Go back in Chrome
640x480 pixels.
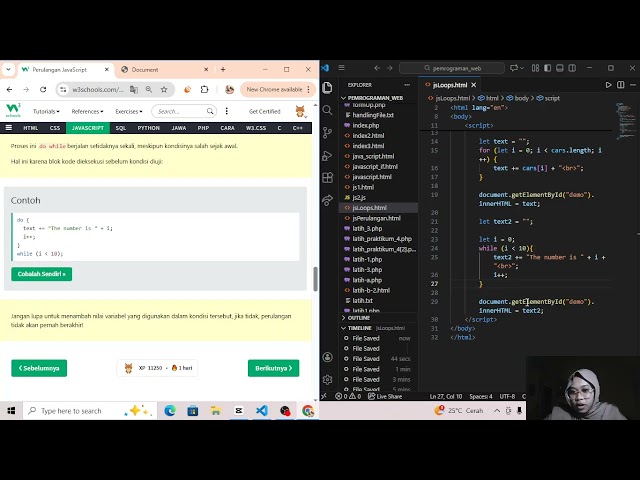pyautogui.click(x=9, y=89)
